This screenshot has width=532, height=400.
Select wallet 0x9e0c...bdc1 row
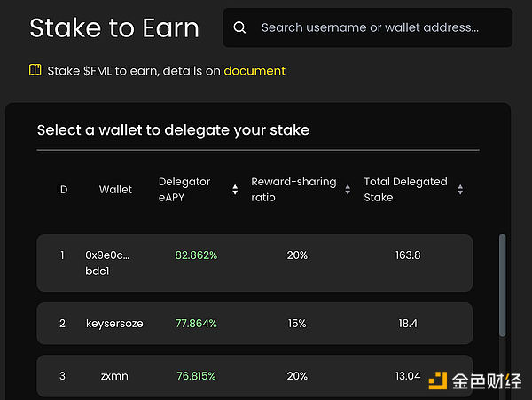point(254,263)
